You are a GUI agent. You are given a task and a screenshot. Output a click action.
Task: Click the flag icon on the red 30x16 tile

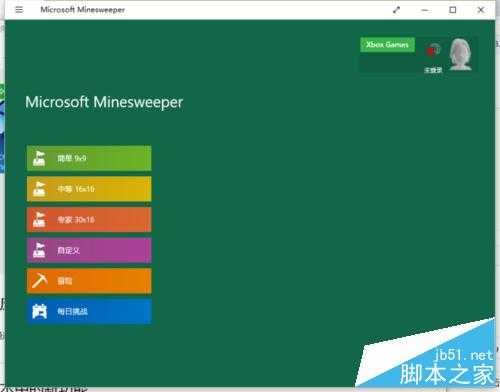click(x=39, y=220)
